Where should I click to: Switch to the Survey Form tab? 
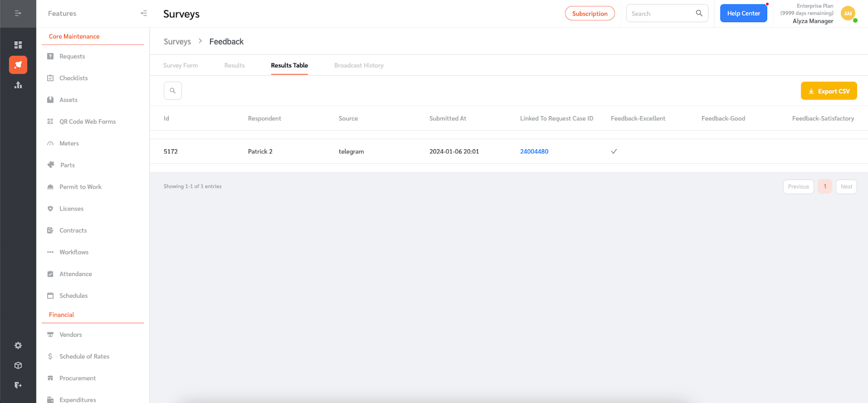(x=181, y=66)
